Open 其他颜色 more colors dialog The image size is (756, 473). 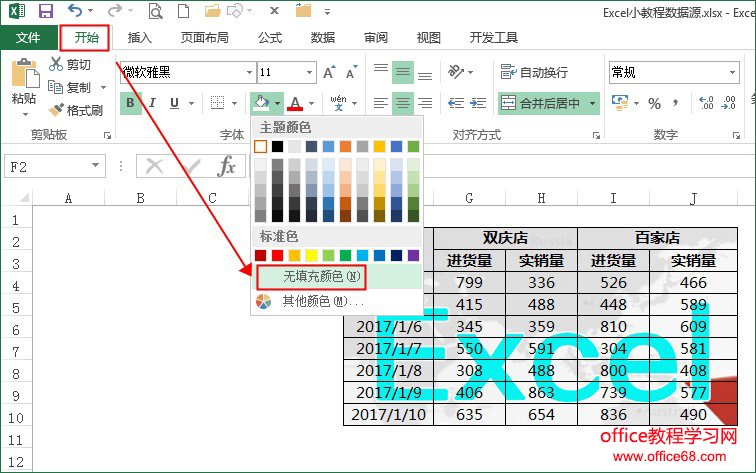(x=337, y=302)
